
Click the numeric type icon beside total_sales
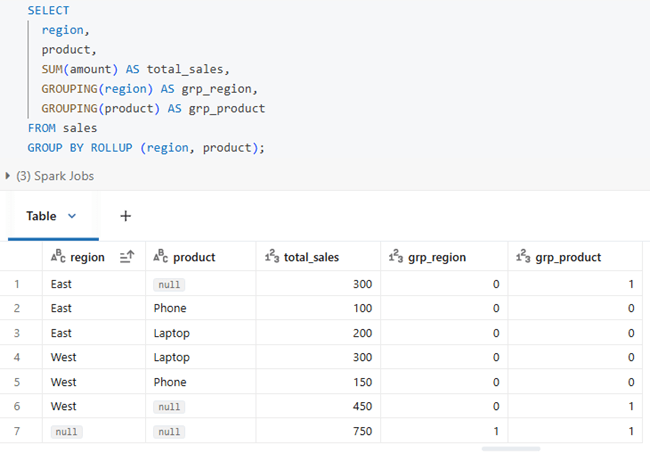point(272,257)
